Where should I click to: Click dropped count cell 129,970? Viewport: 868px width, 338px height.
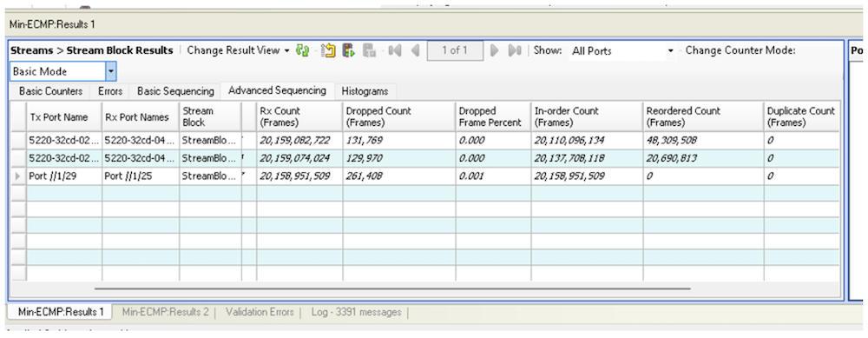tap(398, 158)
